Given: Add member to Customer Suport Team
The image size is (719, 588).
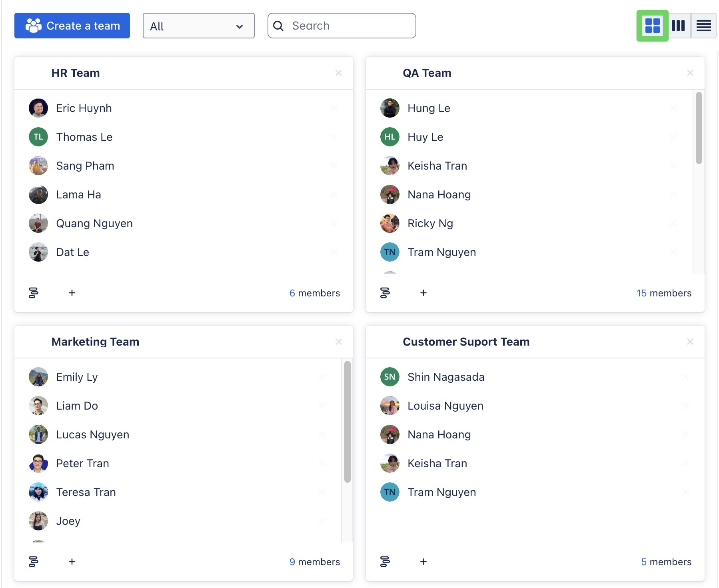Looking at the screenshot, I should point(423,562).
